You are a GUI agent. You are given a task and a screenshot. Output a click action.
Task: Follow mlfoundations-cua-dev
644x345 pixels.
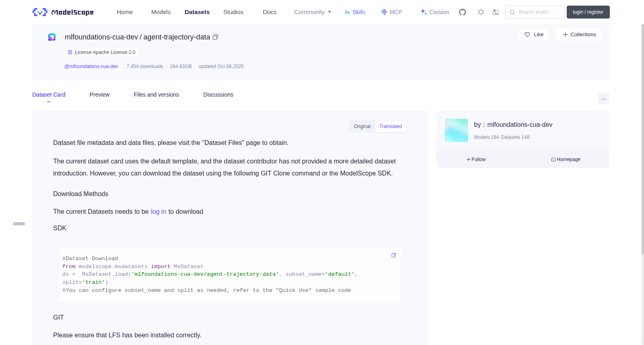[x=476, y=159]
